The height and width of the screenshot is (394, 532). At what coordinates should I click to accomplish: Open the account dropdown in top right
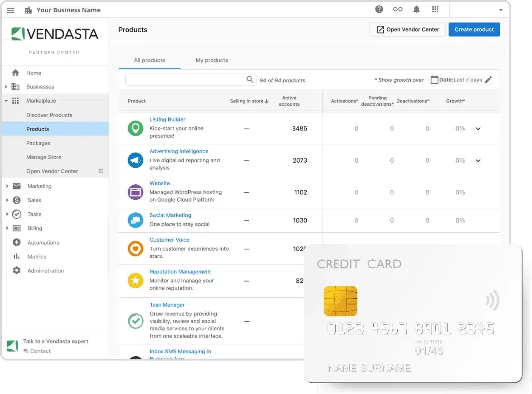click(500, 10)
